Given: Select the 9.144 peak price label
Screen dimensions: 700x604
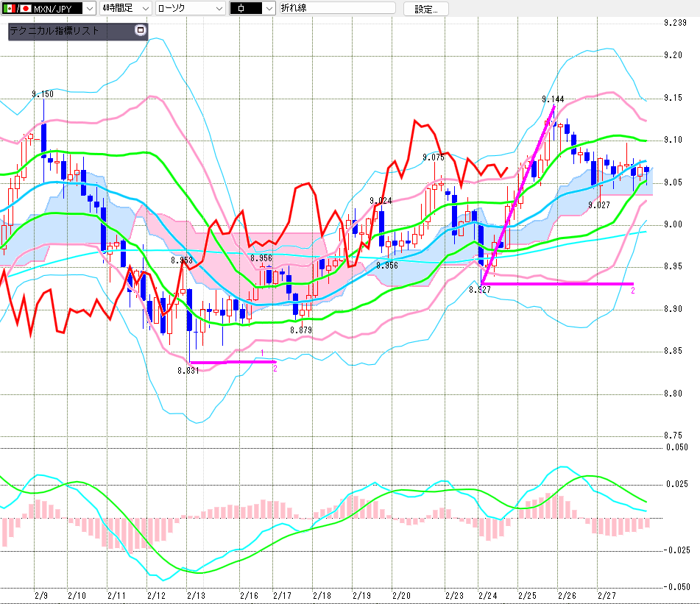Looking at the screenshot, I should (x=552, y=99).
